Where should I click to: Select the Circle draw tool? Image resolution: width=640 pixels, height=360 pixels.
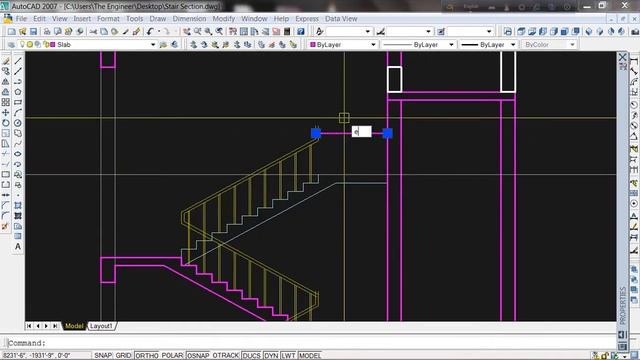pos(18,123)
